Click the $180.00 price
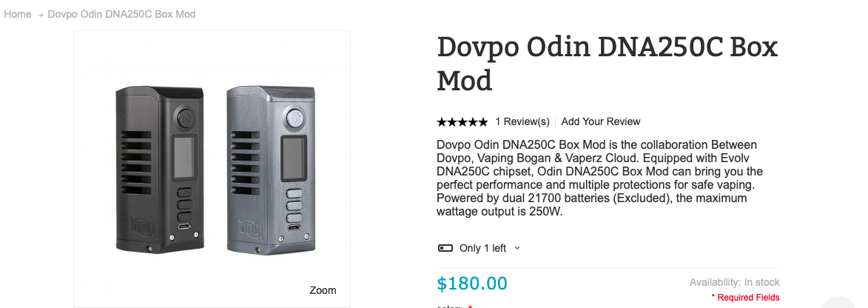 (472, 284)
